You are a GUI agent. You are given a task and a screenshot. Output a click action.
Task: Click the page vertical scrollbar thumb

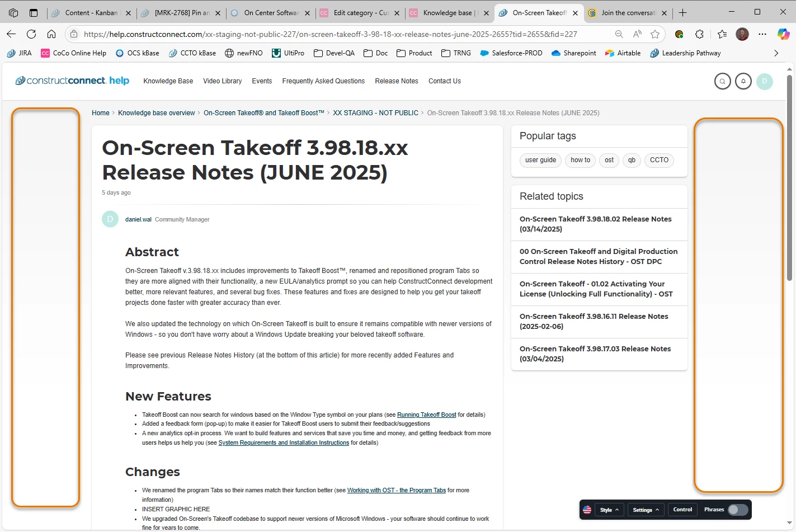[x=789, y=178]
